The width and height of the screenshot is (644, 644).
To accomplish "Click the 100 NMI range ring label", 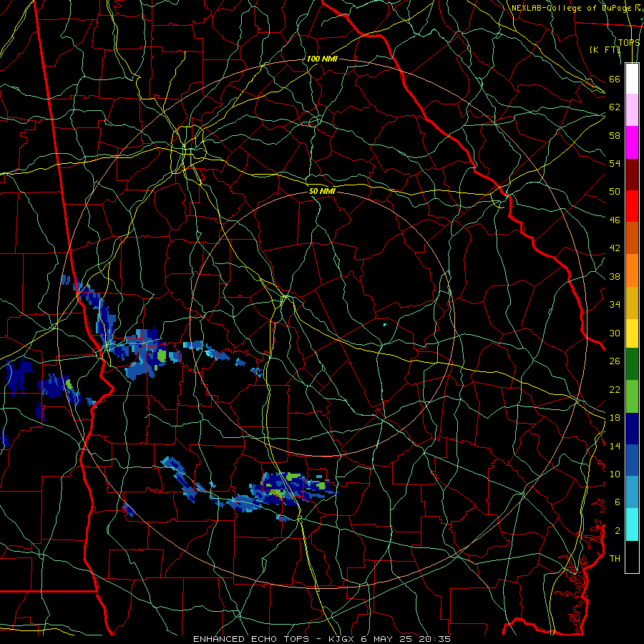I will tap(322, 59).
